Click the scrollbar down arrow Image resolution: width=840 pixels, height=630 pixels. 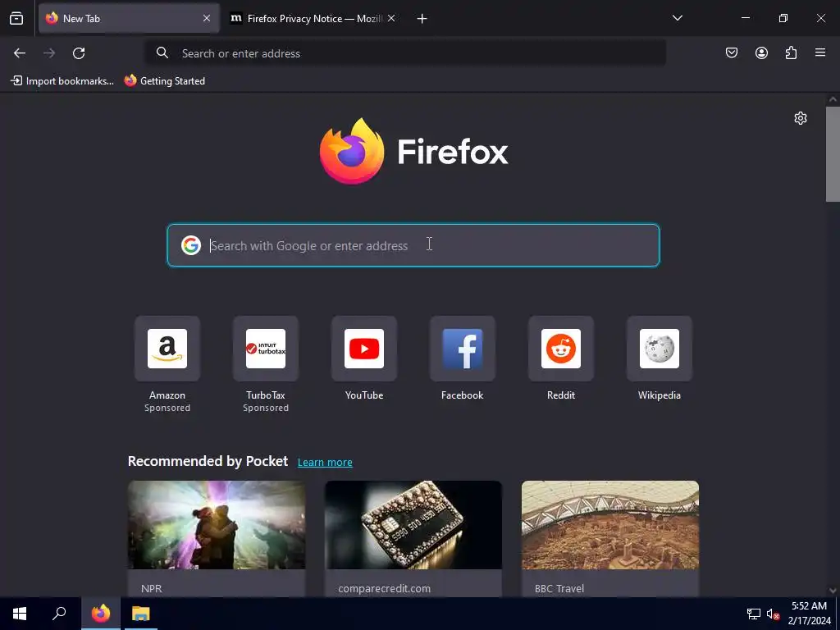coord(833,591)
